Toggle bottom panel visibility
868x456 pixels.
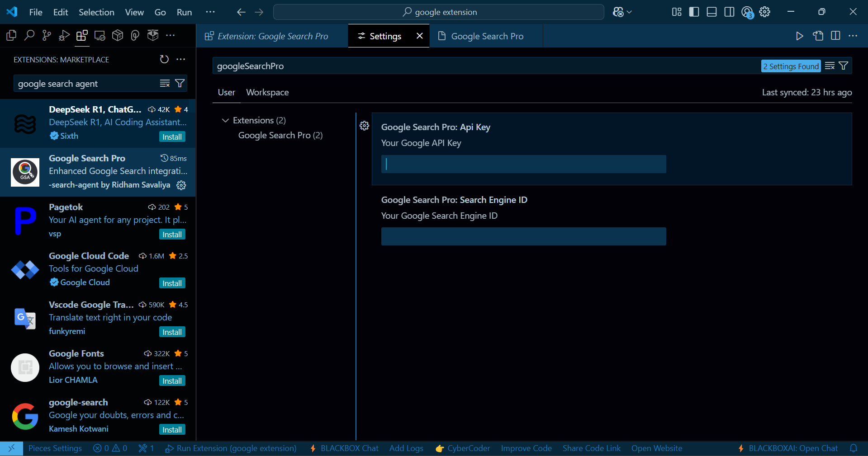pos(712,12)
